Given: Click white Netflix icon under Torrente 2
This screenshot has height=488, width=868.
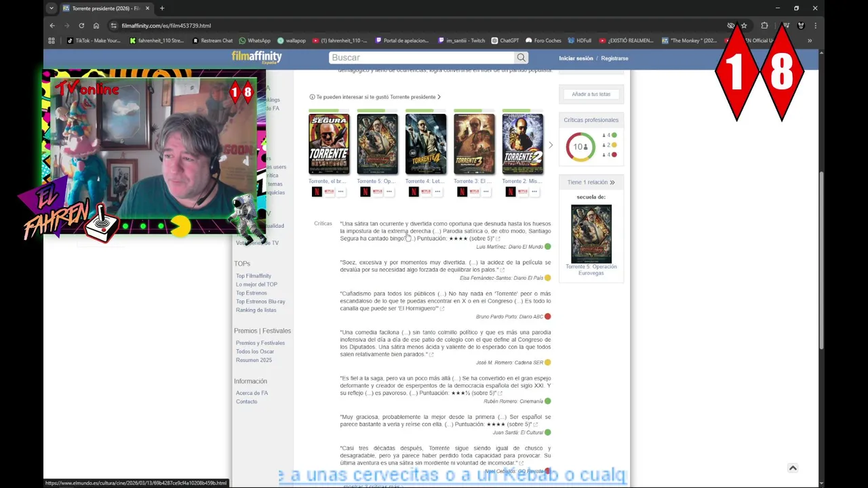Looking at the screenshot, I should click(x=522, y=192).
